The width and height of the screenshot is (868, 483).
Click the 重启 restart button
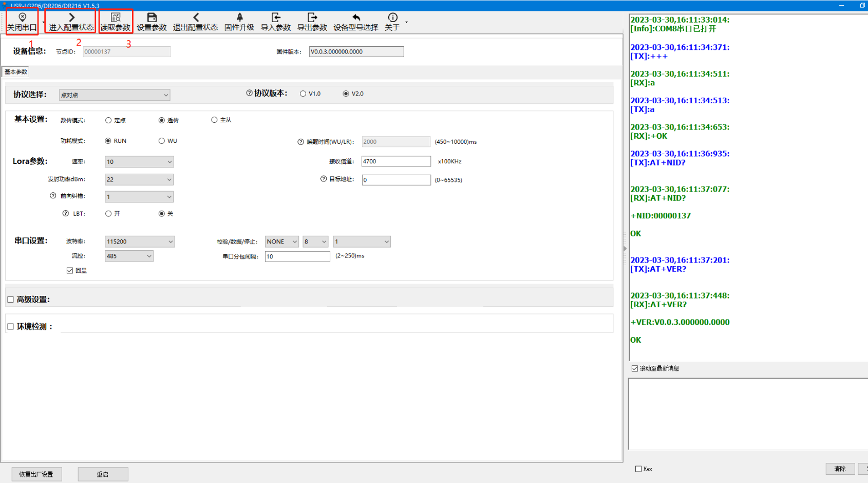(x=103, y=474)
